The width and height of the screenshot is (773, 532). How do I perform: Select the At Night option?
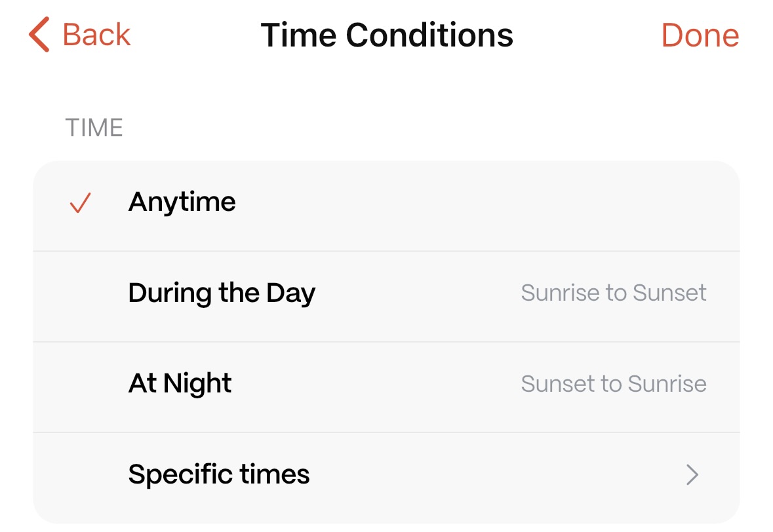coord(180,384)
